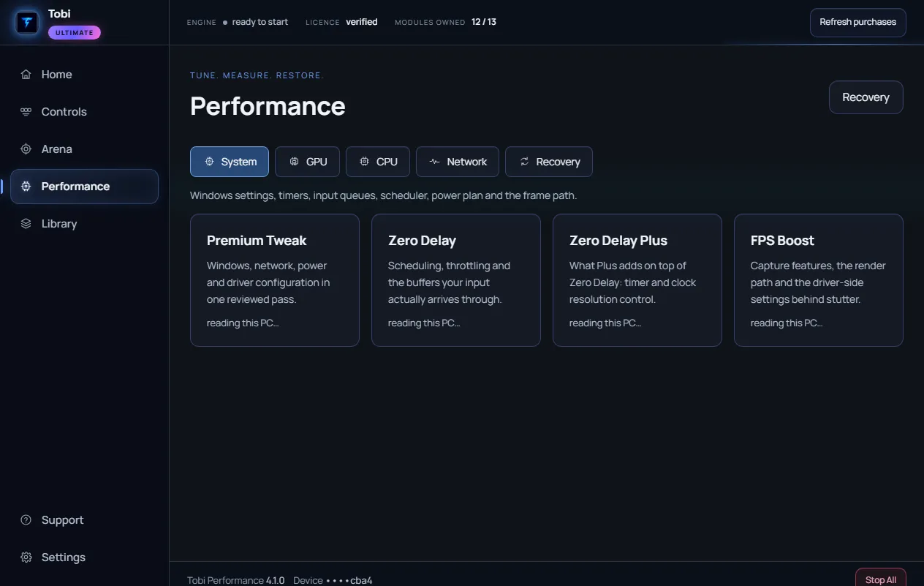
Task: Click 'reading this PC…' in Zero Delay card
Action: tap(424, 323)
